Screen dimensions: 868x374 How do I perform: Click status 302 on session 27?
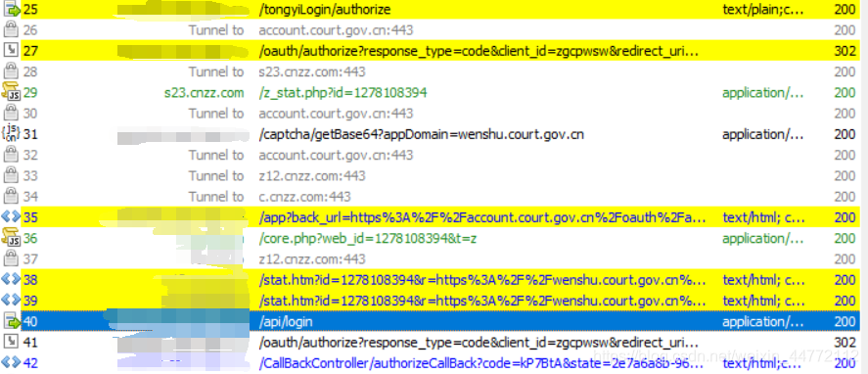845,51
